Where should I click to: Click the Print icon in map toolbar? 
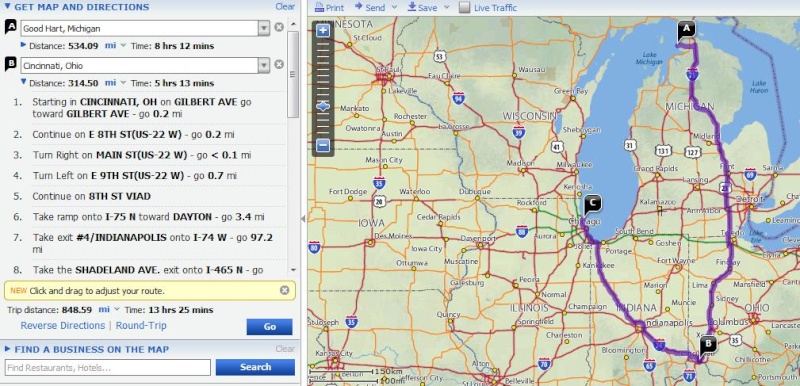(319, 7)
